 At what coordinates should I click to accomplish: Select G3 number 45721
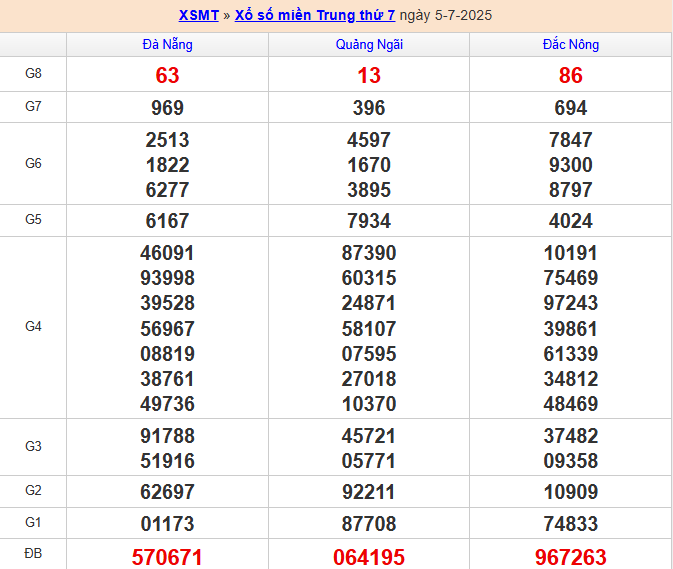pos(369,436)
